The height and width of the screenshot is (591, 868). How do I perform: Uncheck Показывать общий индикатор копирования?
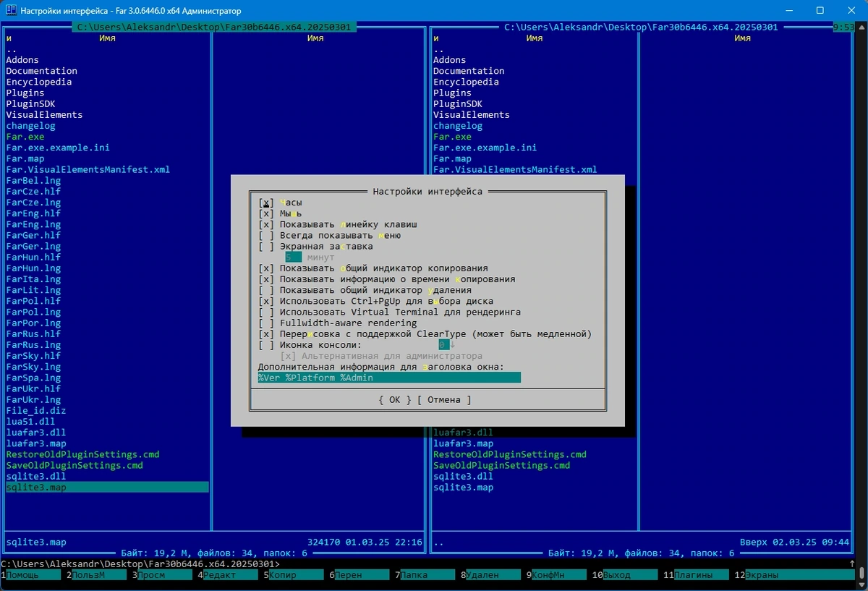(x=266, y=268)
